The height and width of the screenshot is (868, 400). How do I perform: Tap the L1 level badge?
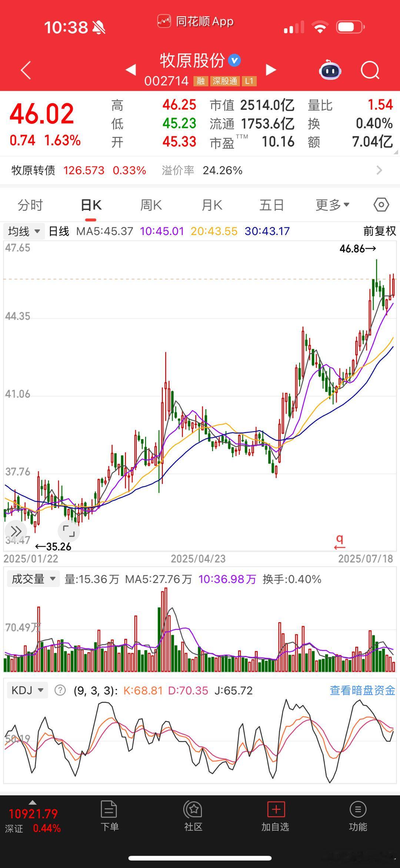tap(249, 81)
